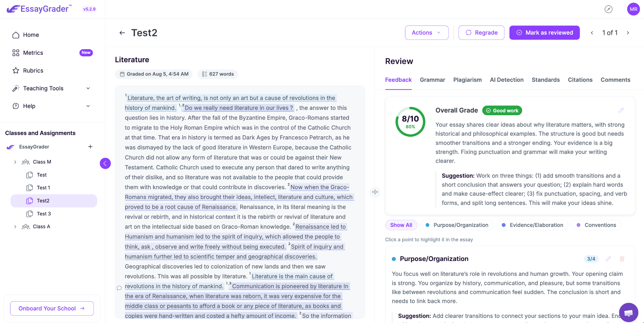The width and height of the screenshot is (644, 323).
Task: Switch to the Plagiarism tab
Action: click(x=467, y=80)
